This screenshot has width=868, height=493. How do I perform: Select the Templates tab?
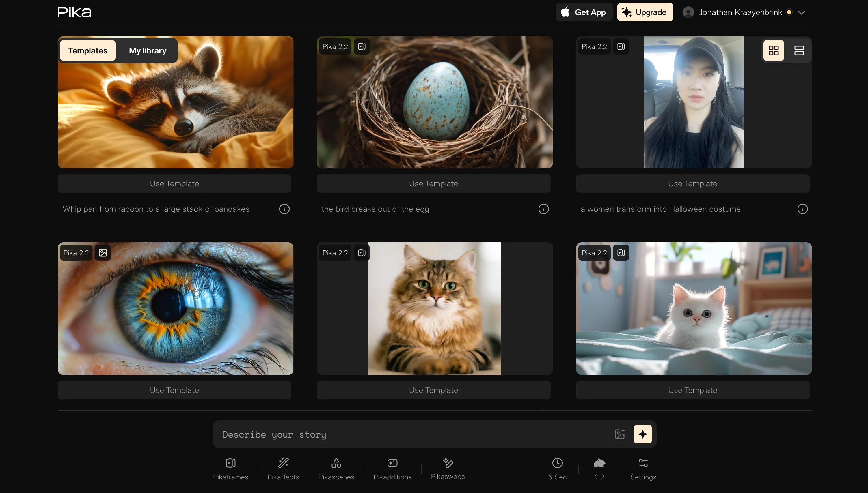click(87, 50)
